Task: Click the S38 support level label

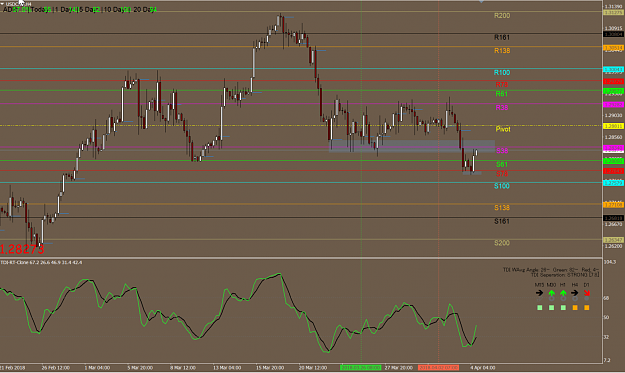Action: 502,151
